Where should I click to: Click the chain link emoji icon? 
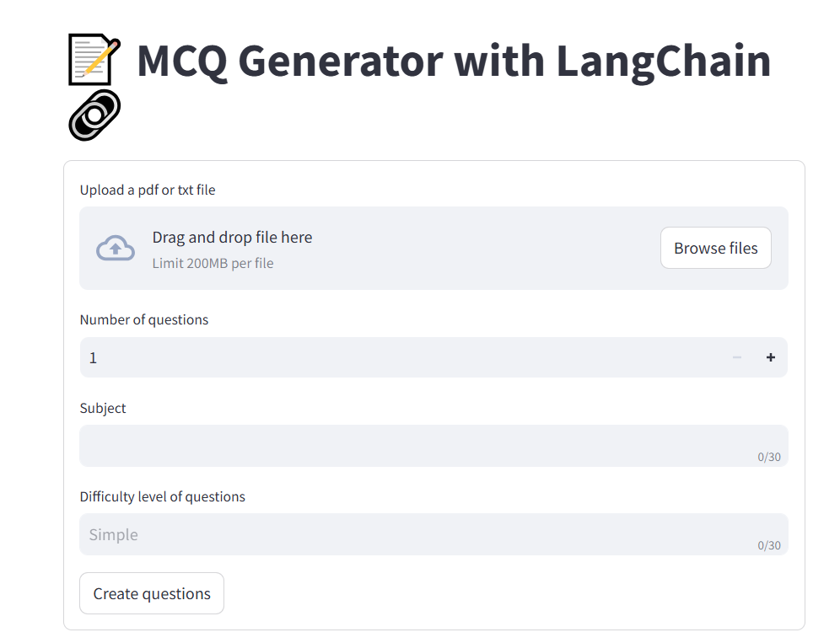[x=94, y=115]
